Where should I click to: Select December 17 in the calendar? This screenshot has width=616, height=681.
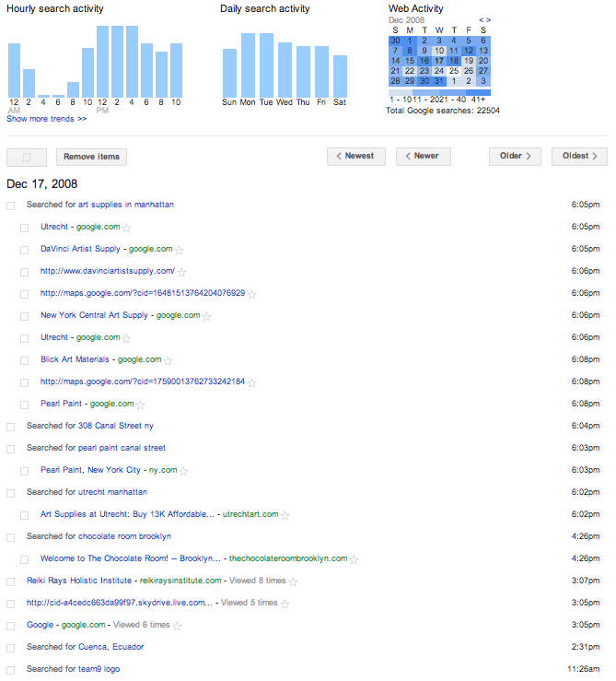click(439, 61)
